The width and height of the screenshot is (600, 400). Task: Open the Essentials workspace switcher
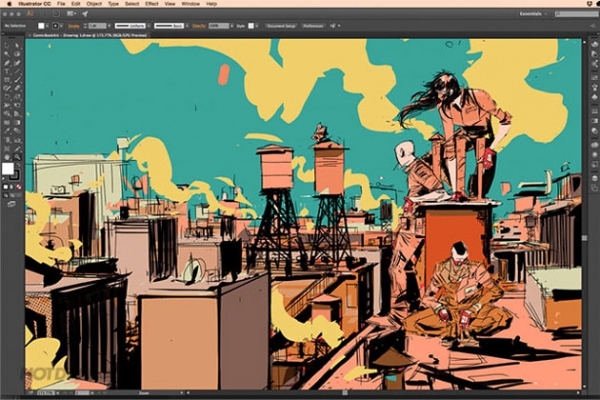[533, 14]
